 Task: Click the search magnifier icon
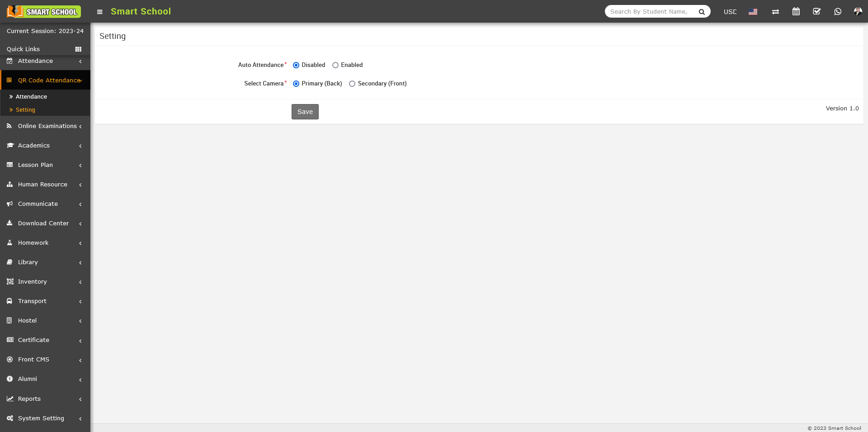point(702,12)
